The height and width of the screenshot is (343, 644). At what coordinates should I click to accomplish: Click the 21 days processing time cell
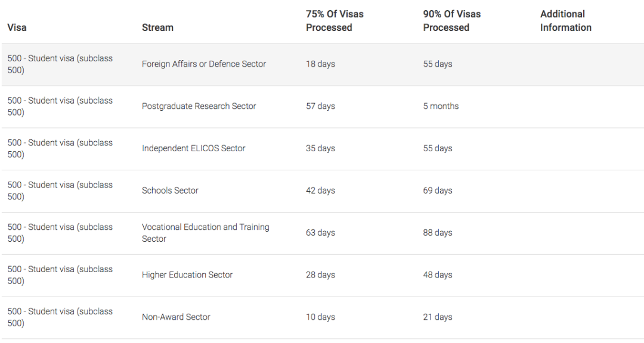click(438, 317)
